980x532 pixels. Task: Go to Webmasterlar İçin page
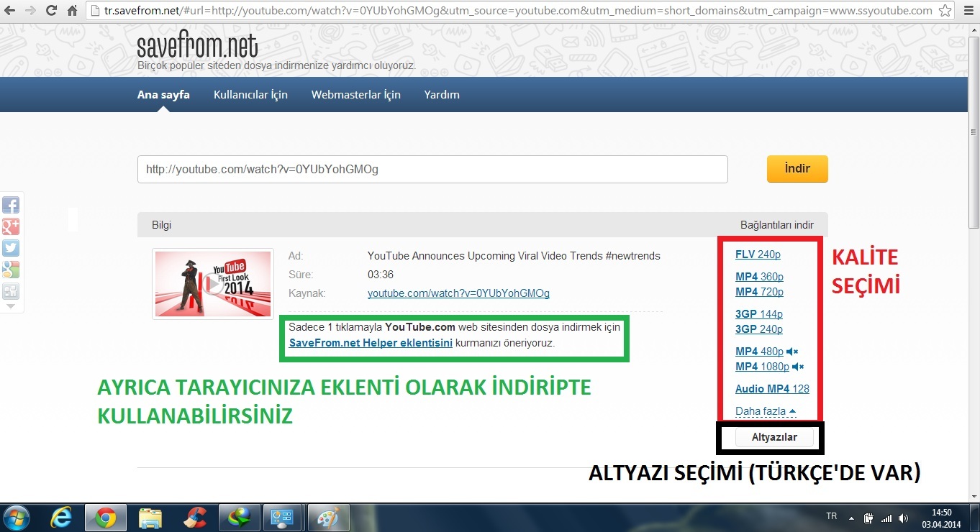pyautogui.click(x=355, y=94)
